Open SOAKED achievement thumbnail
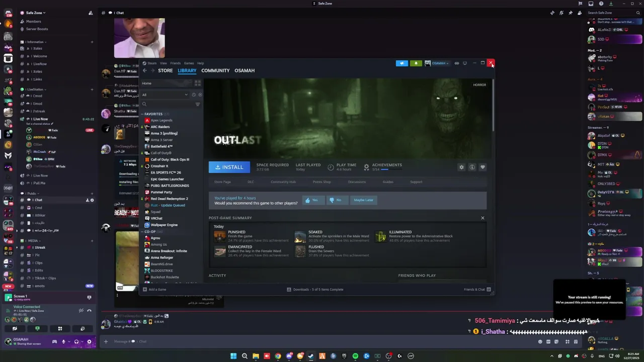This screenshot has width=644, height=362. pyautogui.click(x=300, y=236)
